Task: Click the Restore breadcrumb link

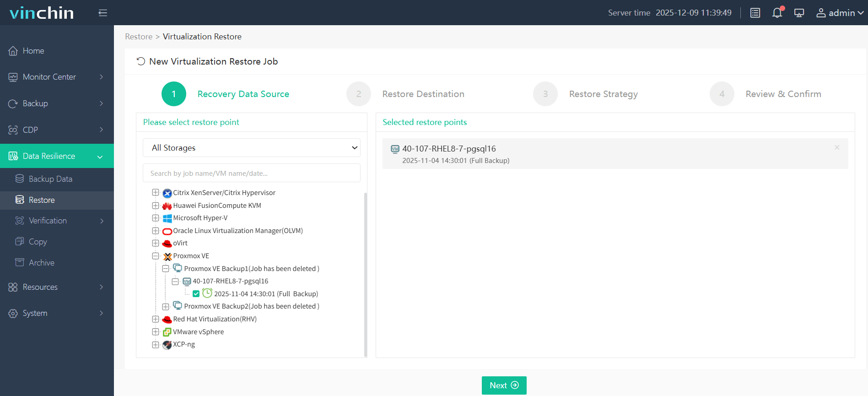Action: point(139,37)
